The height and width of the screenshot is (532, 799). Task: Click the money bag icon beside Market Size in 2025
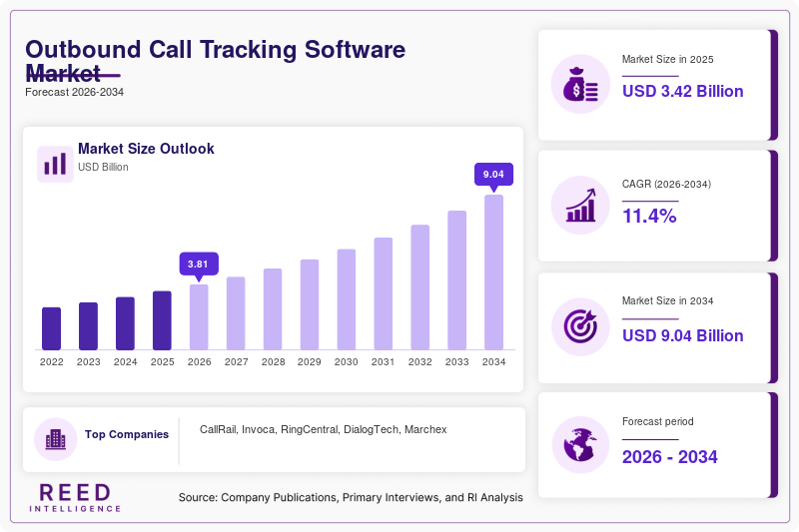click(x=580, y=84)
